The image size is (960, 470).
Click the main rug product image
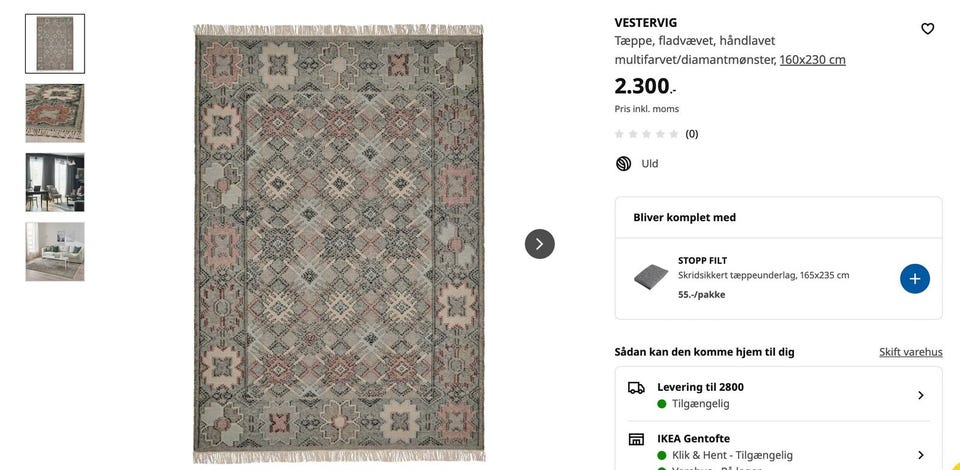point(338,243)
